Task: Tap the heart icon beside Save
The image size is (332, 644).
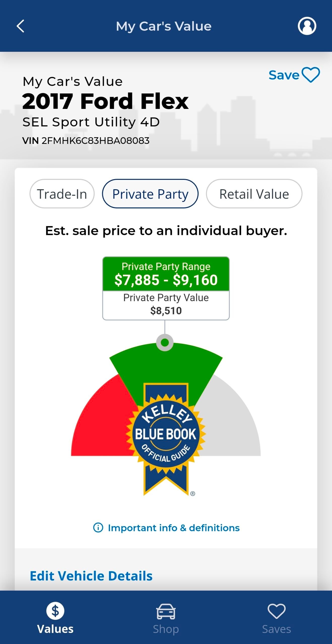Action: (310, 74)
